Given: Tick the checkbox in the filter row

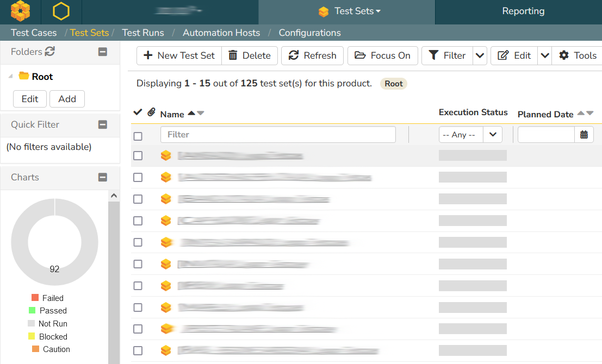Looking at the screenshot, I should click(138, 136).
